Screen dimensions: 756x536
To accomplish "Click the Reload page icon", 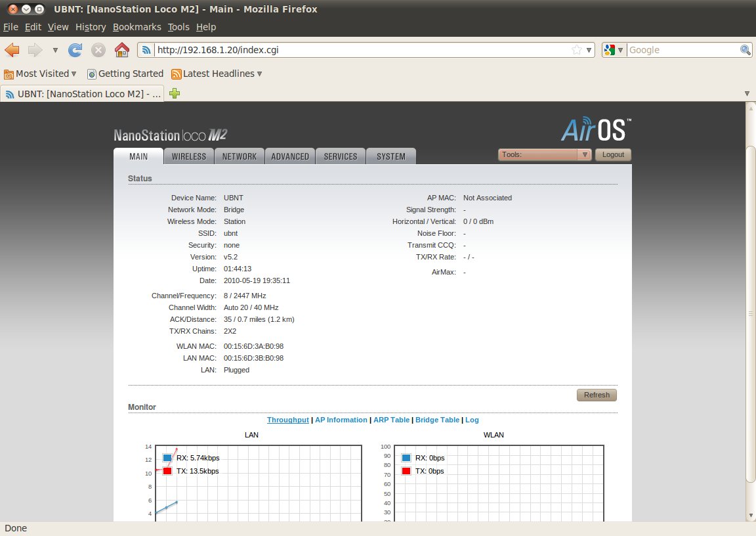I will pyautogui.click(x=75, y=50).
